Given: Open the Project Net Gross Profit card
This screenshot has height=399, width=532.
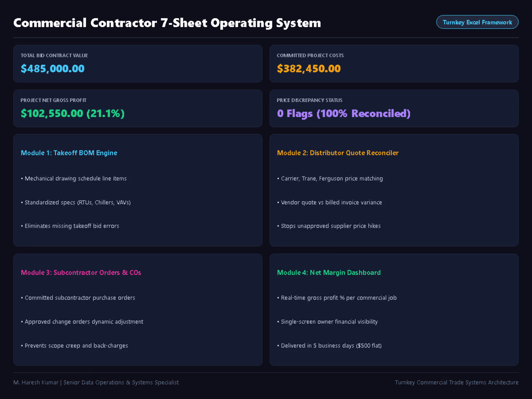Looking at the screenshot, I should [138, 108].
